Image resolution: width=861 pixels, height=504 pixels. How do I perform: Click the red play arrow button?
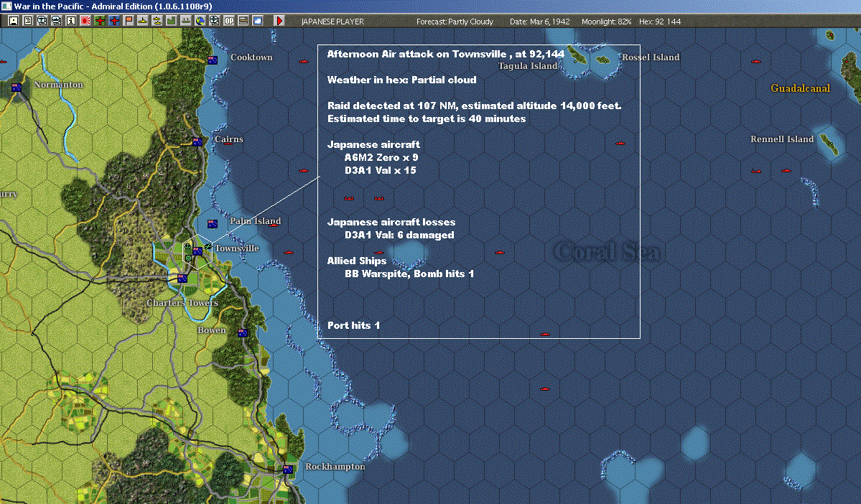pyautogui.click(x=279, y=21)
